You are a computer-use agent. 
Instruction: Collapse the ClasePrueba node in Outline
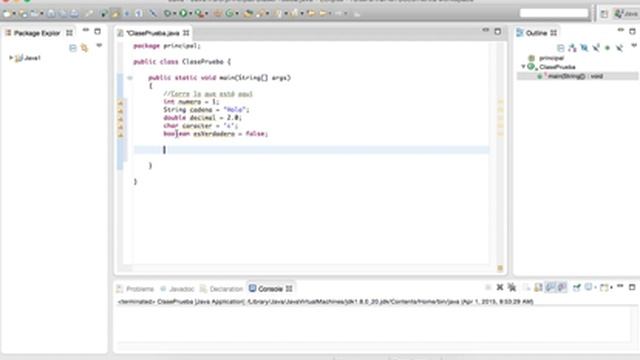(523, 67)
